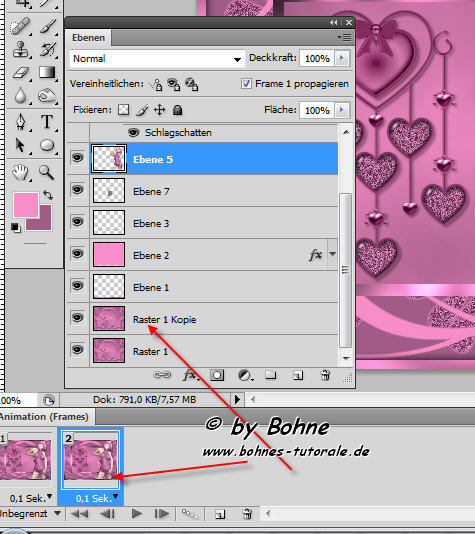Uncheck Frame 1 propagieren checkbox

point(246,83)
